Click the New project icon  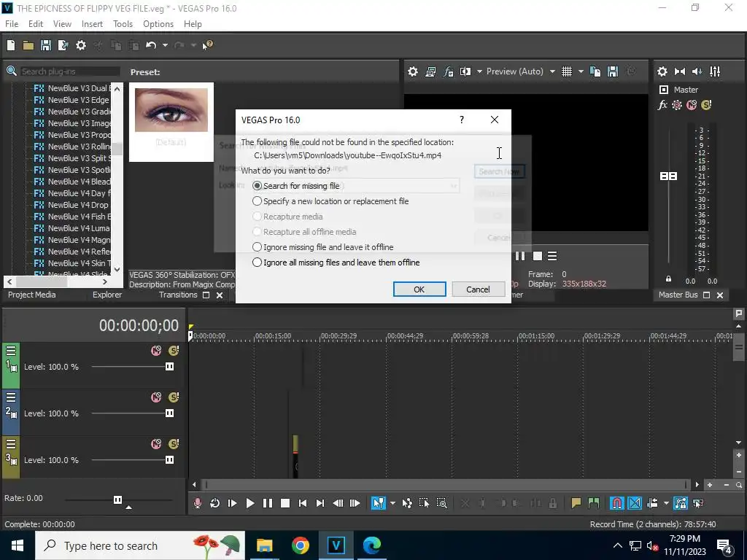[x=10, y=45]
